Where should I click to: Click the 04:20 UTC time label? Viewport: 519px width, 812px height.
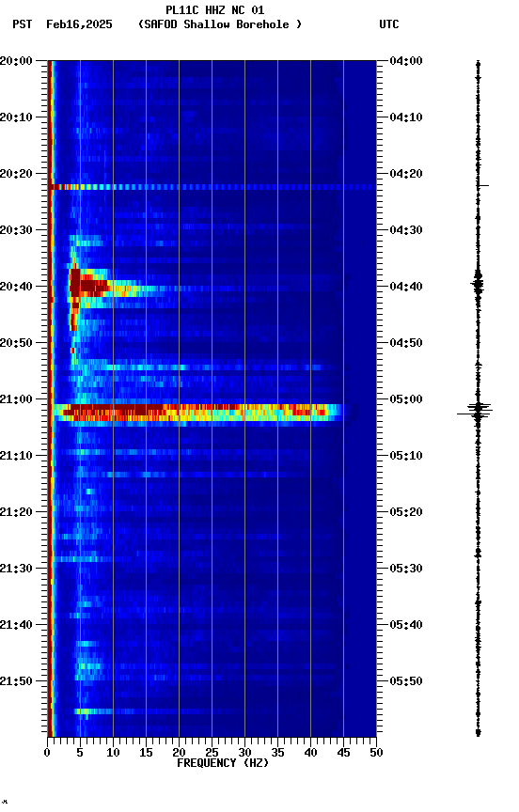point(406,174)
